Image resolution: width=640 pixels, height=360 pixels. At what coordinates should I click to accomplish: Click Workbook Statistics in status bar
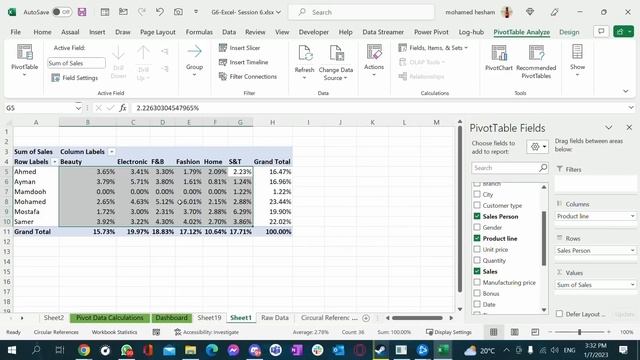click(114, 332)
